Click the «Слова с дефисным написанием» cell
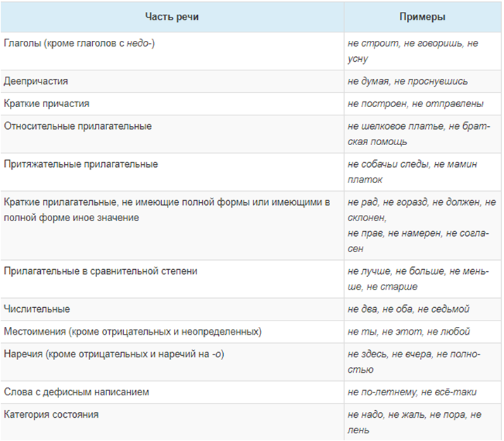 [x=76, y=392]
